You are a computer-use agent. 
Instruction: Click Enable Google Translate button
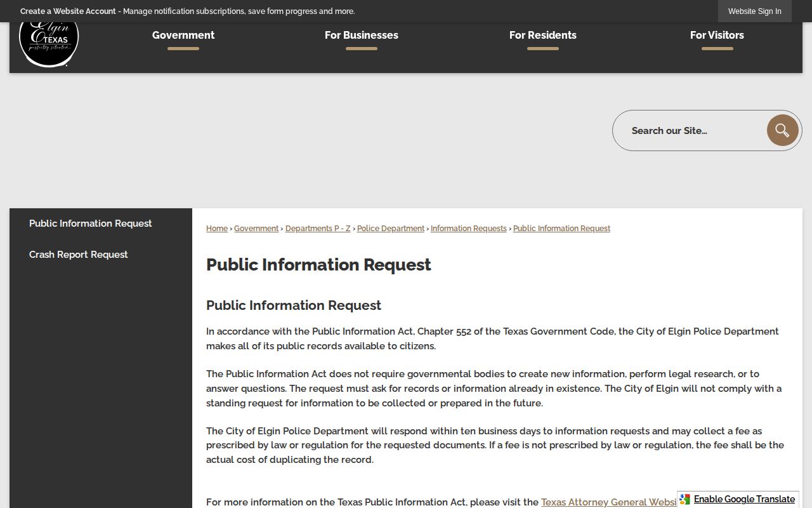(x=738, y=499)
